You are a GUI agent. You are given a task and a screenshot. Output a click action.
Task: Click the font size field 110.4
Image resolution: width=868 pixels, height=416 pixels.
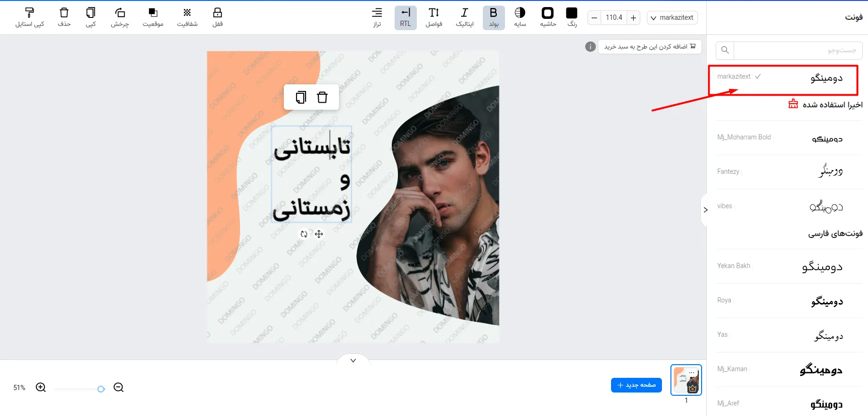point(614,18)
